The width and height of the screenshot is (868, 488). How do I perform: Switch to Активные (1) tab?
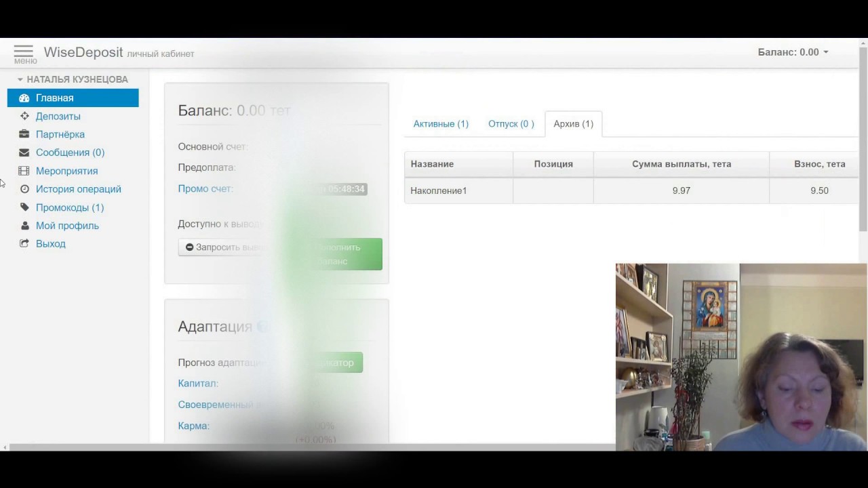click(x=441, y=124)
